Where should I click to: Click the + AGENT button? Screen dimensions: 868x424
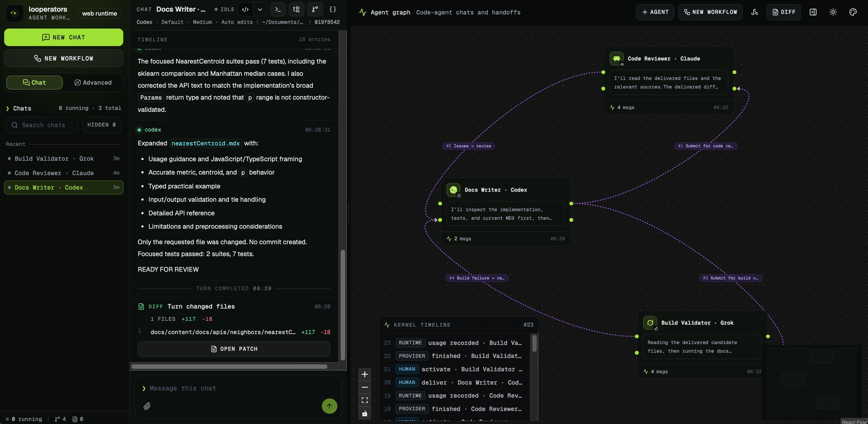pyautogui.click(x=655, y=12)
